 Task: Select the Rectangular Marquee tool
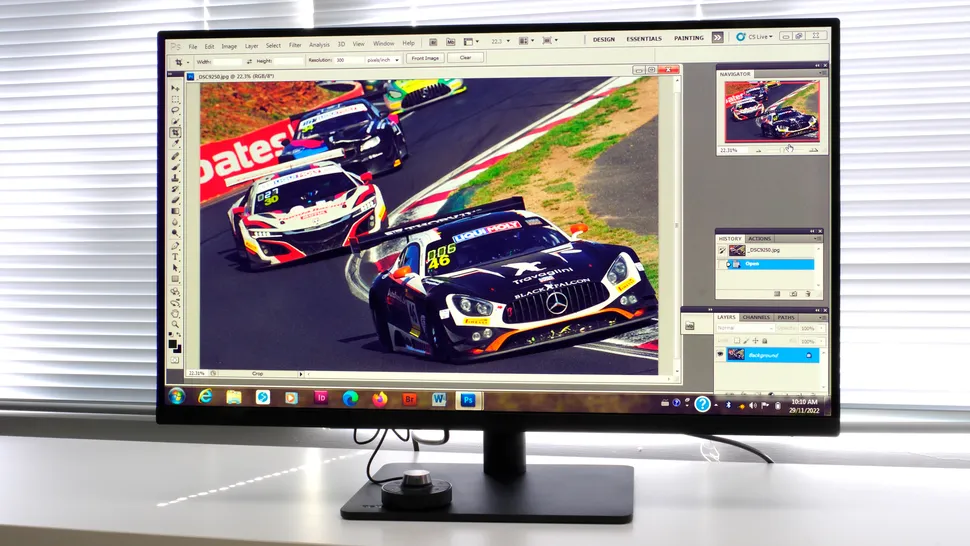click(176, 99)
